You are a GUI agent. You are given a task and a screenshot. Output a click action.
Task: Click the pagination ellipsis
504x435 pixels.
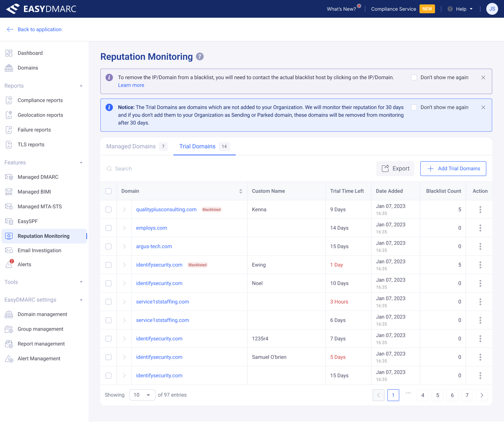tap(408, 393)
